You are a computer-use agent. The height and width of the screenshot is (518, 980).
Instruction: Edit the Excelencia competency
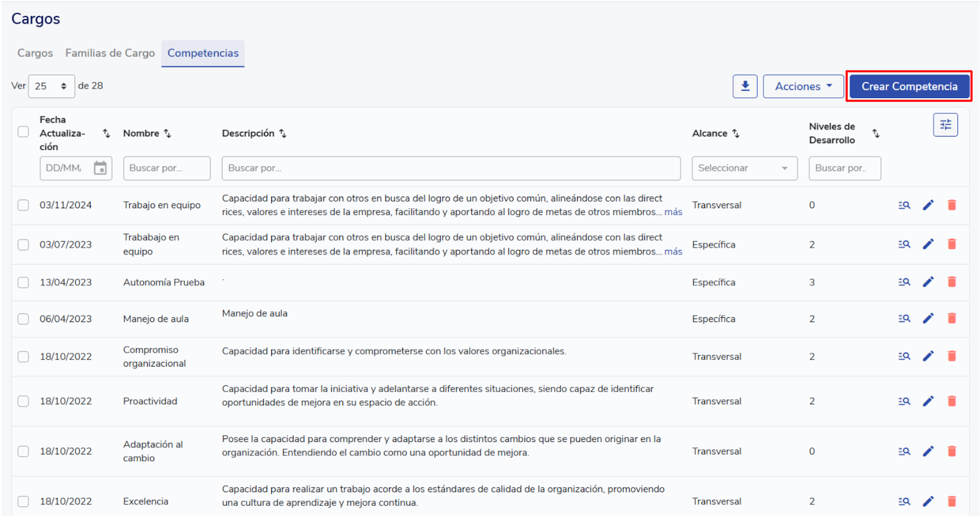(x=929, y=501)
